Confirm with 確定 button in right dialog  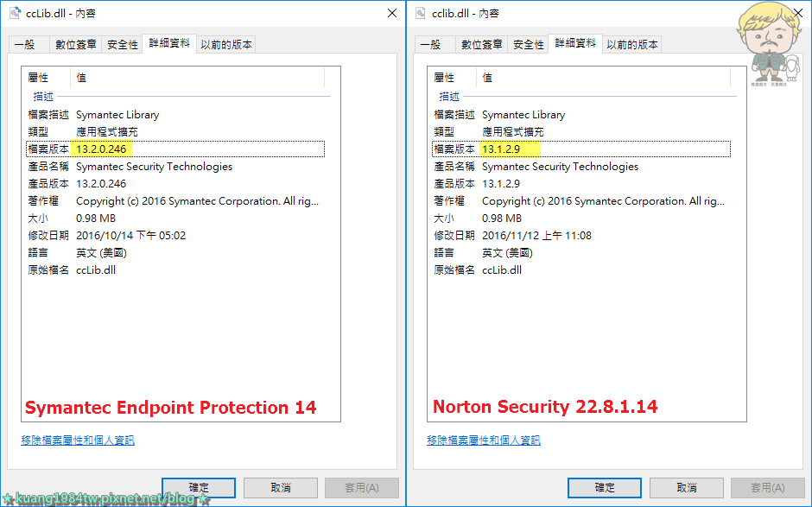(x=605, y=488)
